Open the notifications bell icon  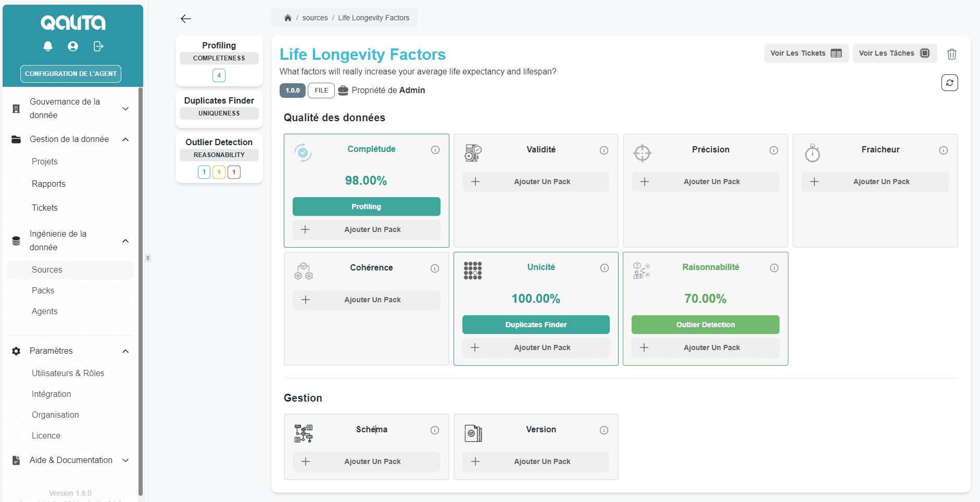tap(47, 46)
